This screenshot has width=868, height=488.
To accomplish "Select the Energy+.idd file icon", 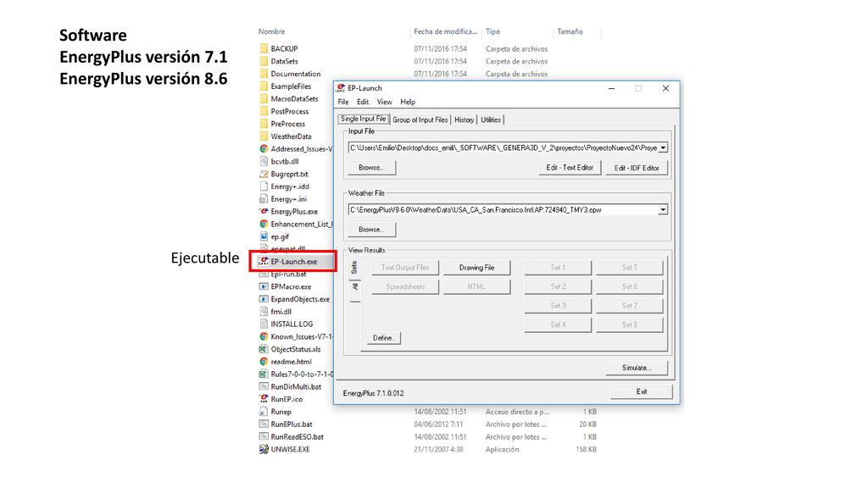I will click(264, 186).
